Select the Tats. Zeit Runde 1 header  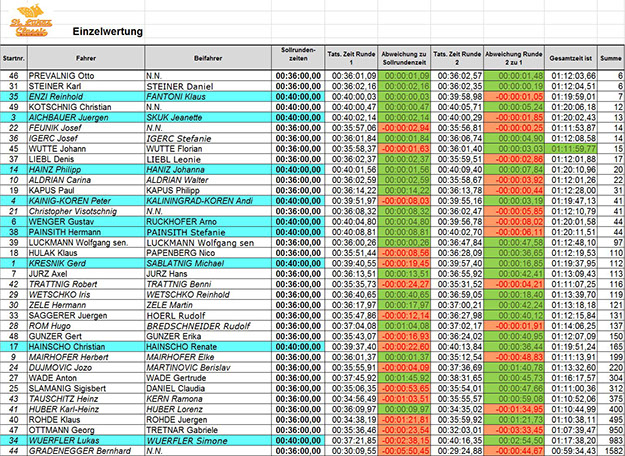click(352, 54)
